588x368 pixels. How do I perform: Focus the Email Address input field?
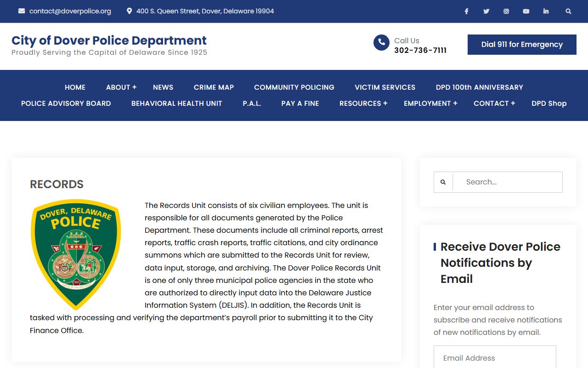[x=495, y=357]
